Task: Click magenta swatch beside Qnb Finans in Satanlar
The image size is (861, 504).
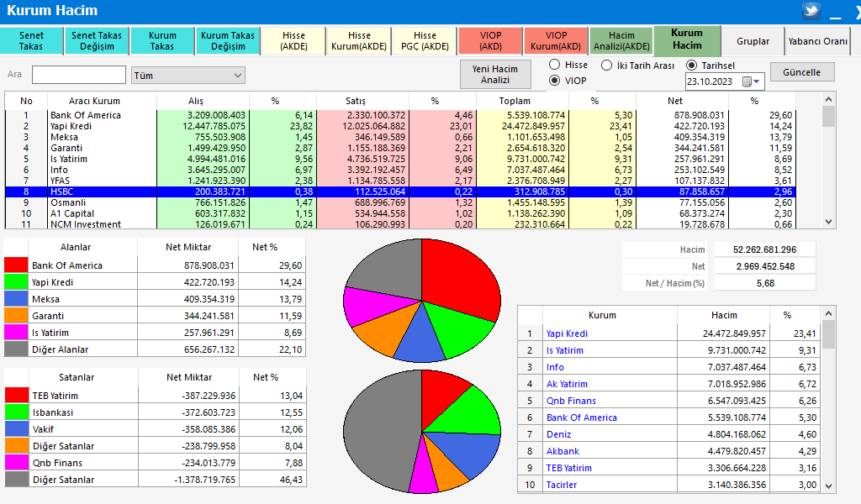Action: [17, 463]
